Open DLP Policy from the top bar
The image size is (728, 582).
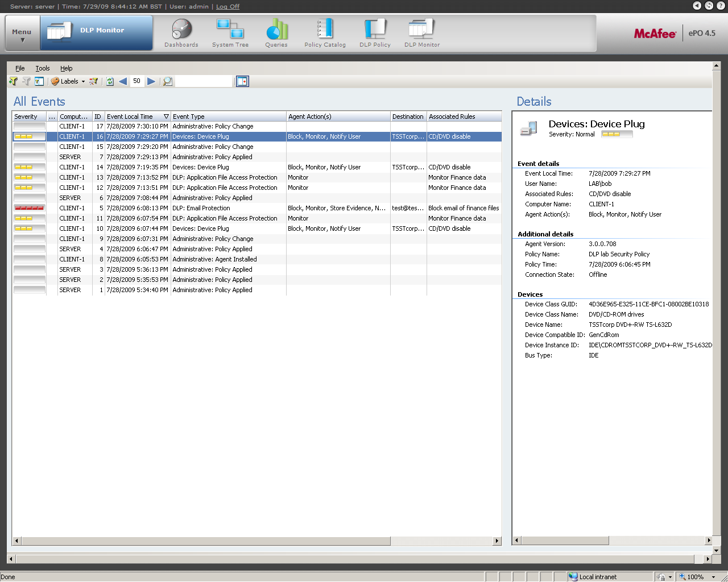375,33
